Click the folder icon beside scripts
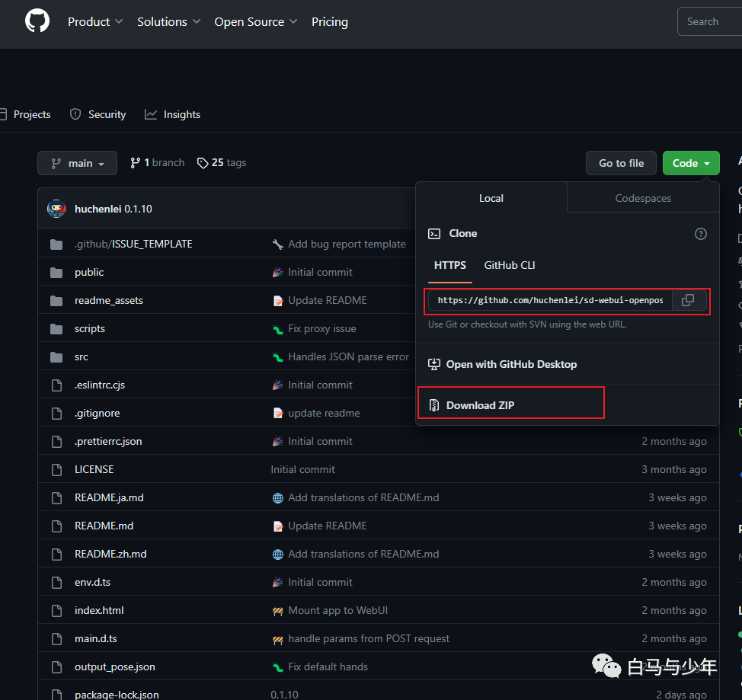 [x=56, y=329]
